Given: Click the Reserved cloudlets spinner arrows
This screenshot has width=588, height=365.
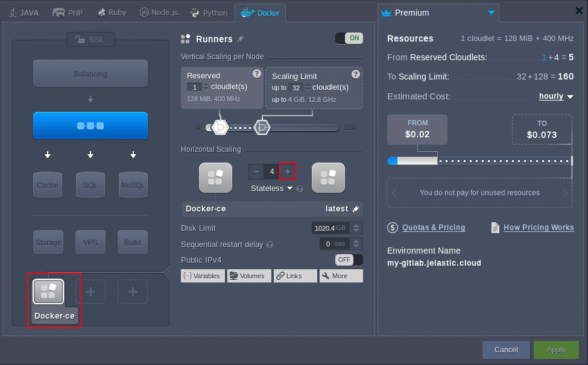Looking at the screenshot, I should (x=206, y=87).
